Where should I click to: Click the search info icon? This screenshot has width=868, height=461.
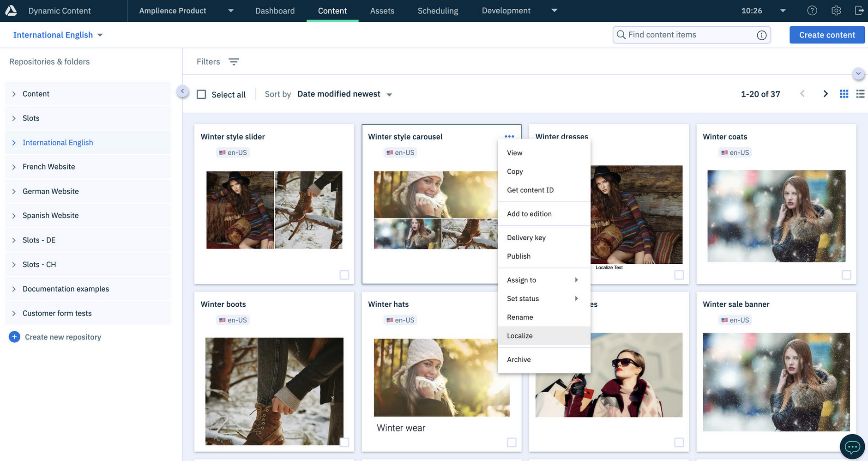[762, 35]
